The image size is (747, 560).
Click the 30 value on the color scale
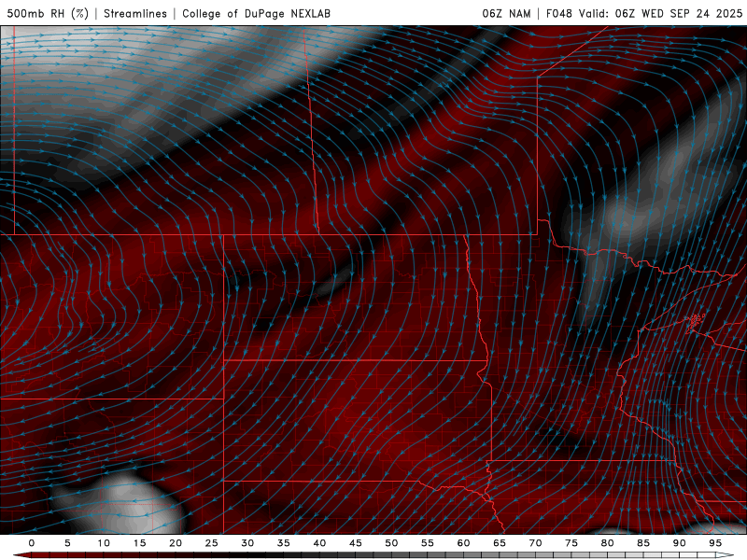pyautogui.click(x=247, y=543)
